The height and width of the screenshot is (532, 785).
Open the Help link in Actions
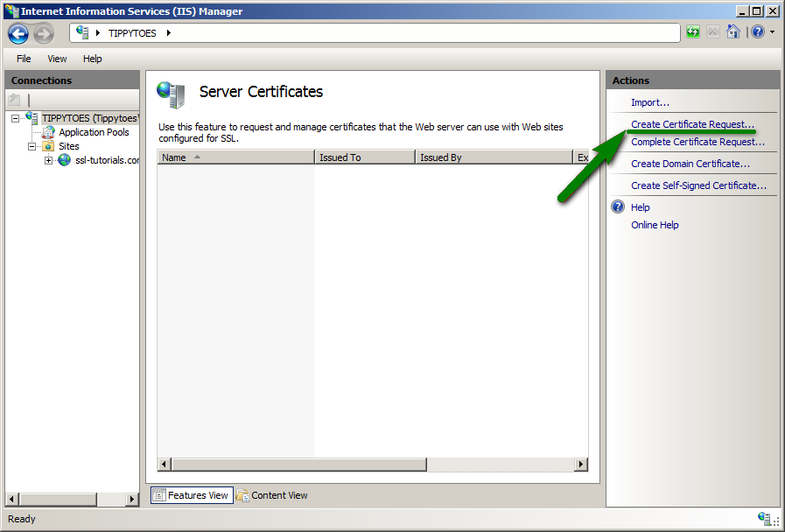point(641,207)
